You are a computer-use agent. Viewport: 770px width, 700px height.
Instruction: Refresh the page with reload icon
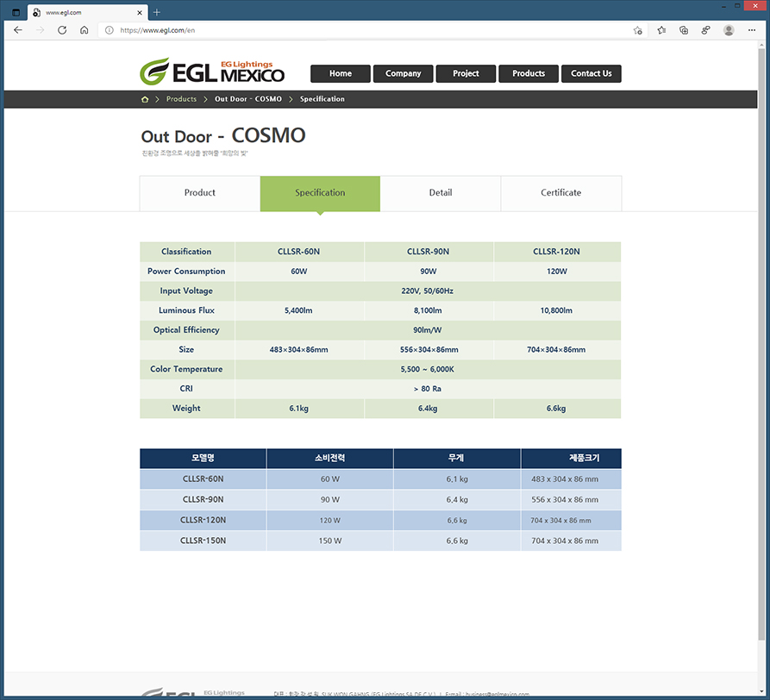point(62,29)
